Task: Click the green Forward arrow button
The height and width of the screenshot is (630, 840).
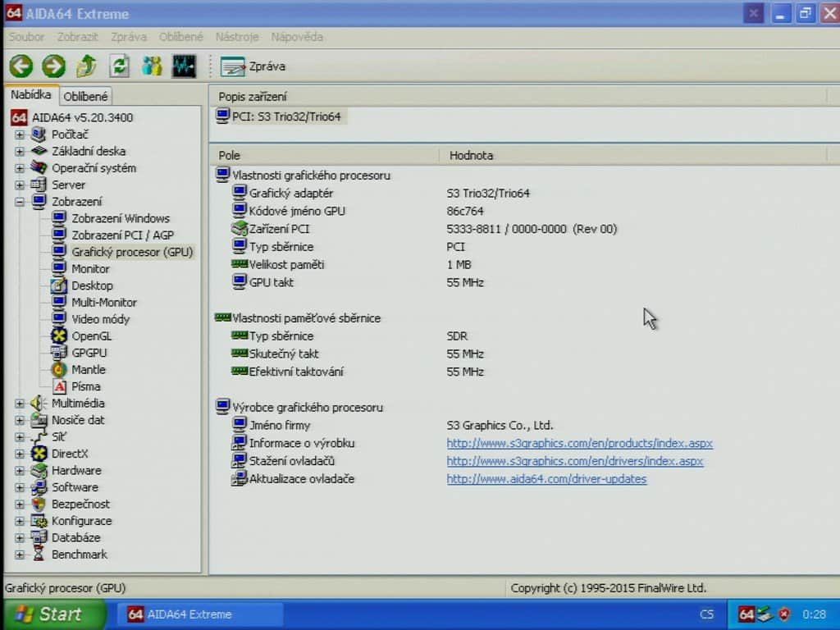Action: pyautogui.click(x=53, y=66)
